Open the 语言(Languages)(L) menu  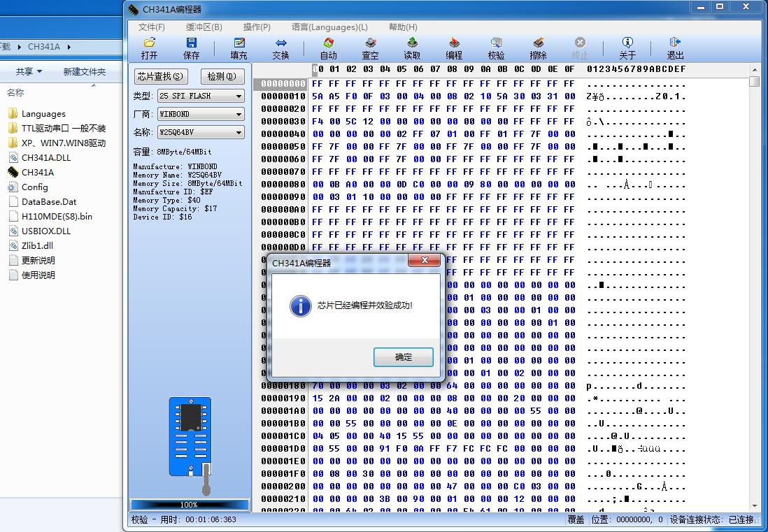pyautogui.click(x=329, y=27)
